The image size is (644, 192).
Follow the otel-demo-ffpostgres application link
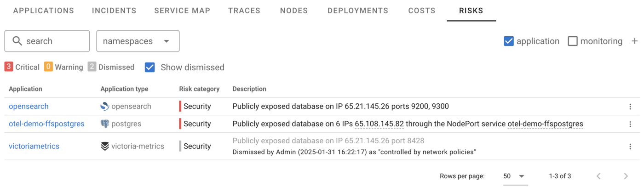[46, 124]
